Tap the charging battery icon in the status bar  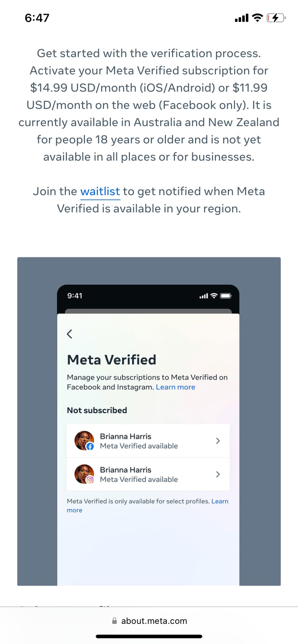276,18
